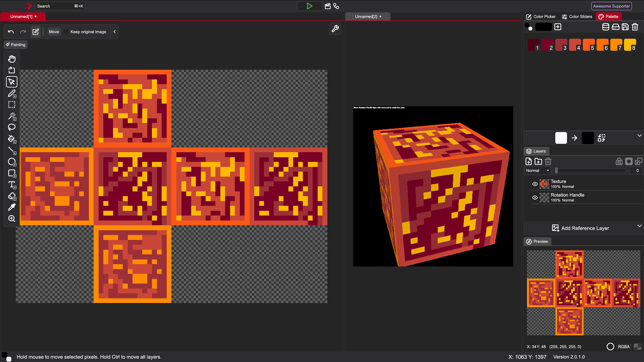The width and height of the screenshot is (644, 362).
Task: Select palette swatch number 5
Action: tap(589, 45)
